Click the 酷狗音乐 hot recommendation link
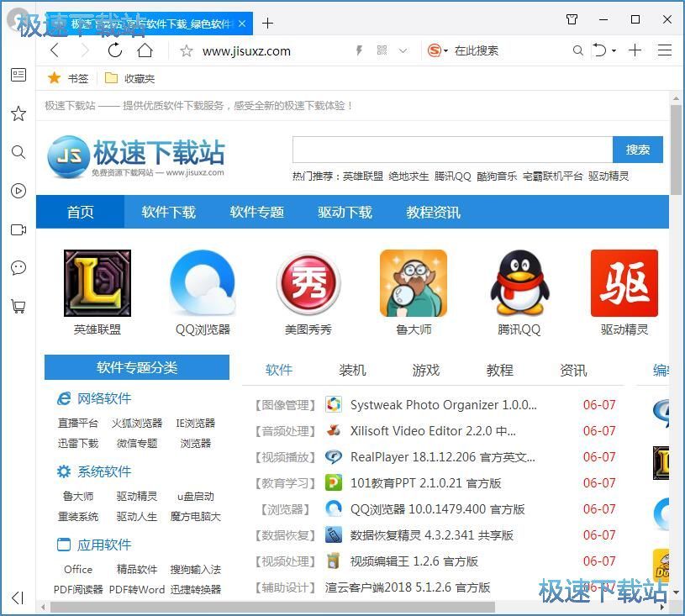This screenshot has height=616, width=685. (497, 176)
